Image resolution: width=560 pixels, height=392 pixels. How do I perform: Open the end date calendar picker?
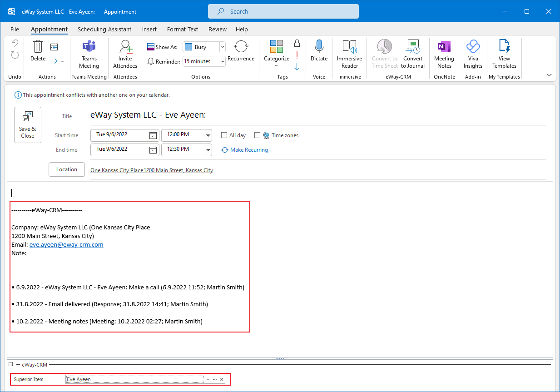[153, 149]
